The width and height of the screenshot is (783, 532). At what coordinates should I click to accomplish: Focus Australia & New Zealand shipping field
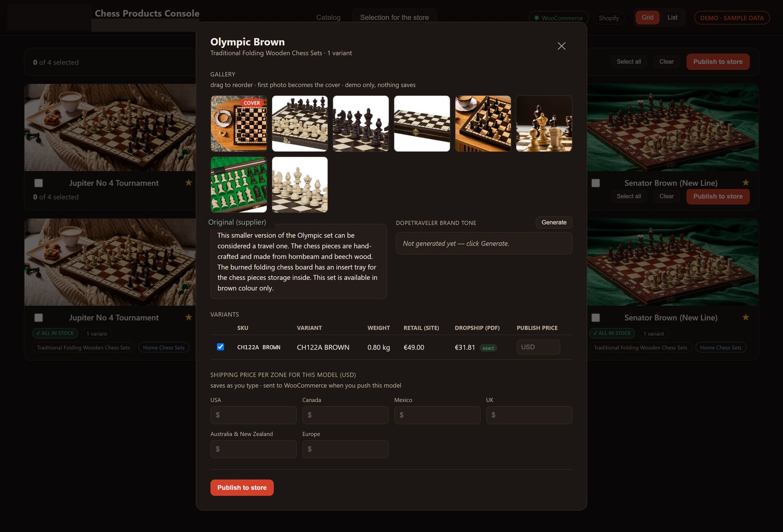(253, 449)
